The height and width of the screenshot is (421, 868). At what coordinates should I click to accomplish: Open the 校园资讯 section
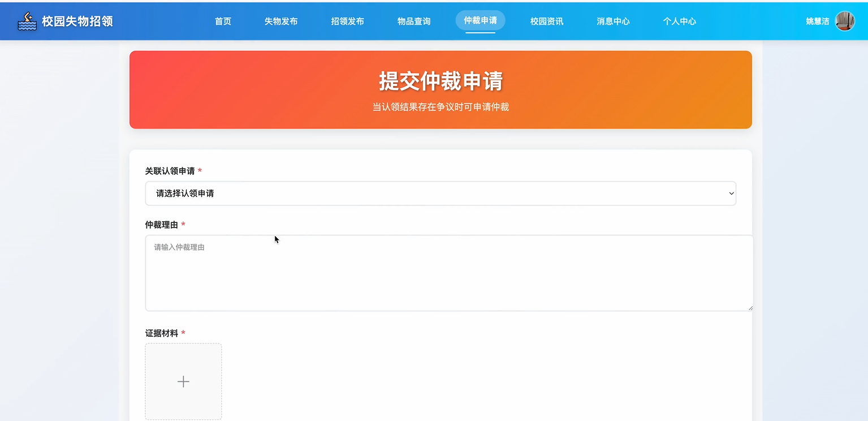coord(547,20)
